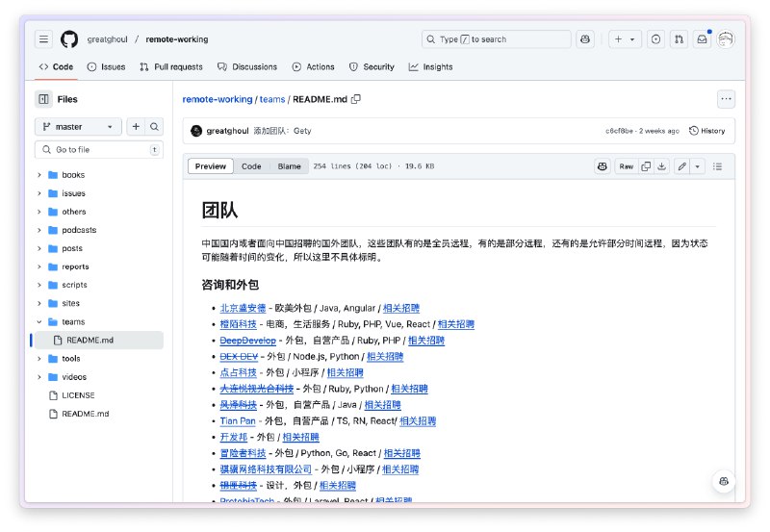Copy raw file contents icon
This screenshot has height=532, width=770.
(646, 166)
